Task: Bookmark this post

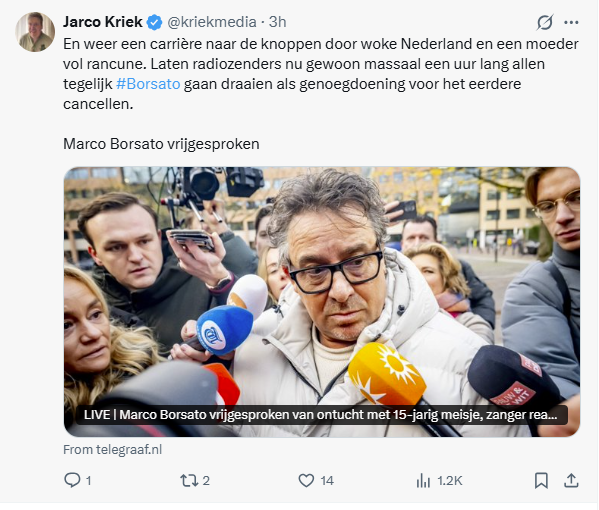Action: (x=541, y=481)
